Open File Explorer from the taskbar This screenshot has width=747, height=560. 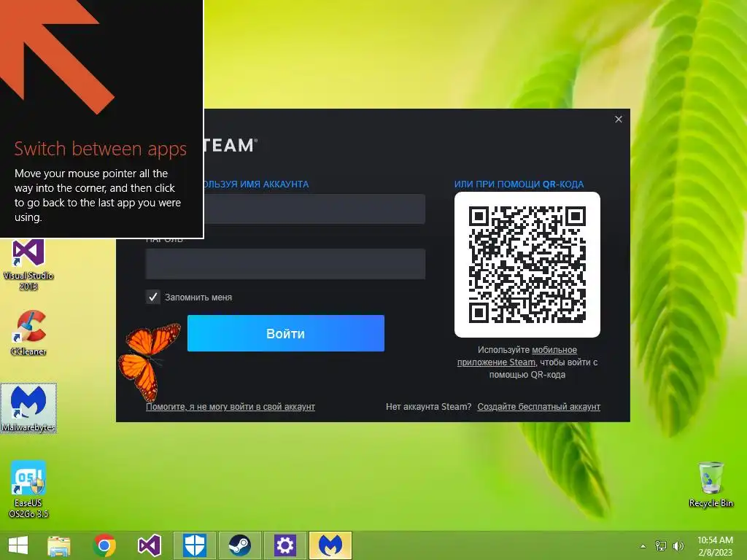[x=59, y=545]
